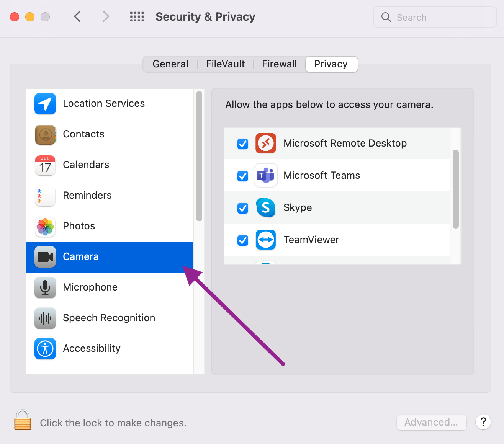504x444 pixels.
Task: Click the Speech Recognition waveform icon
Action: (45, 318)
